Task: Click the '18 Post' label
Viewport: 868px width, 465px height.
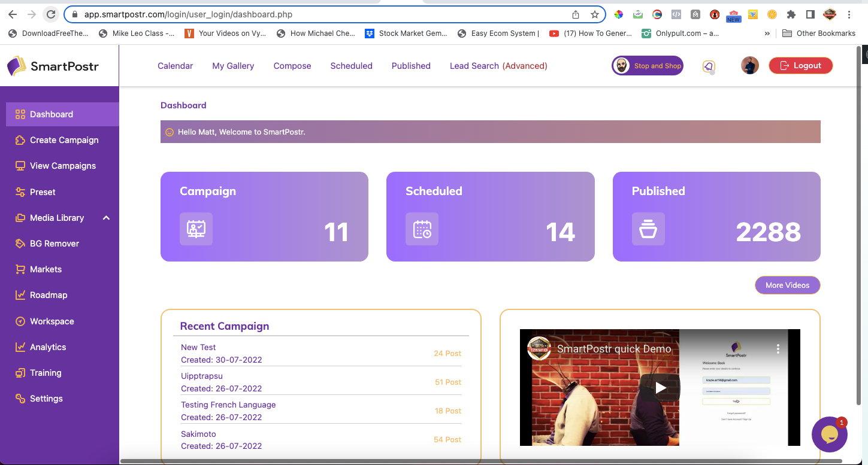Action: [x=448, y=411]
